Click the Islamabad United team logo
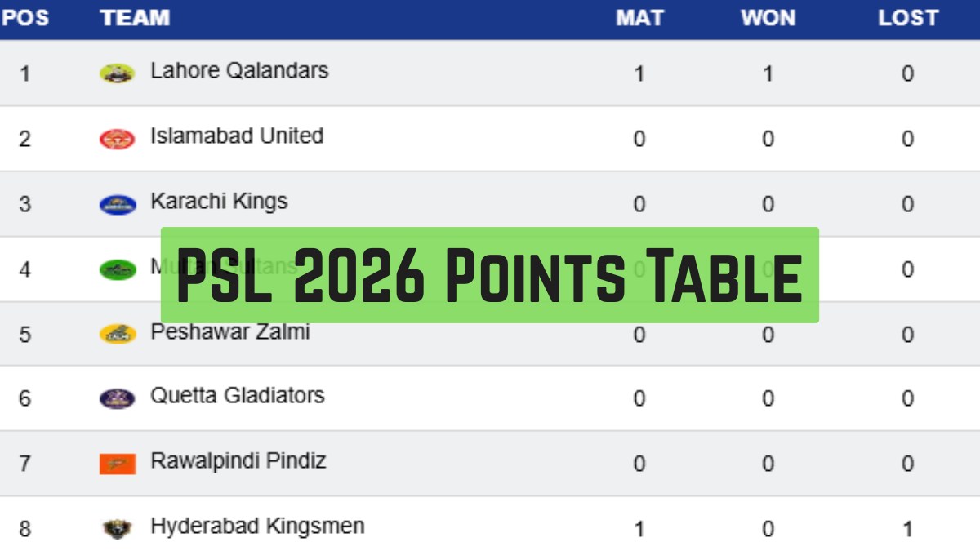This screenshot has width=980, height=551. [117, 139]
